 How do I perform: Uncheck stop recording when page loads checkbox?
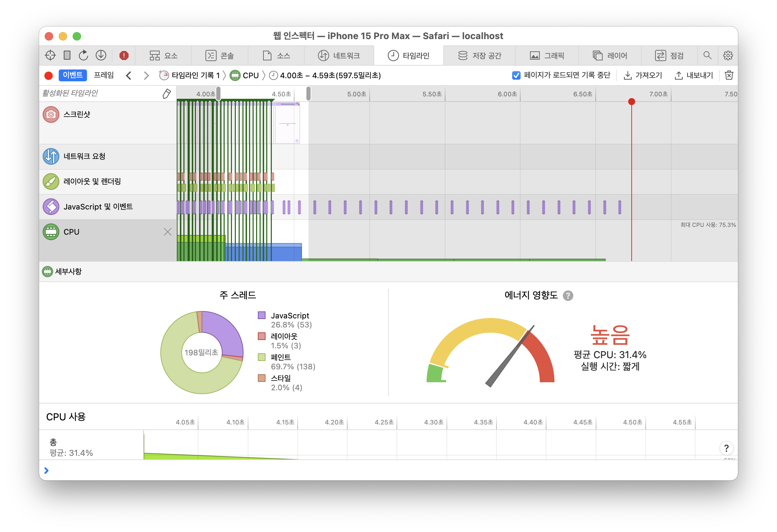(x=516, y=75)
